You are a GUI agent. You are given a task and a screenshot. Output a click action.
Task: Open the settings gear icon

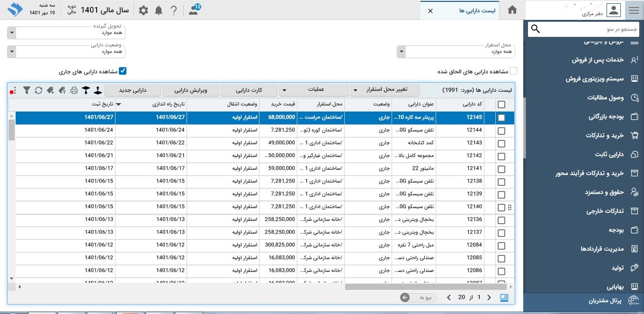tap(143, 10)
